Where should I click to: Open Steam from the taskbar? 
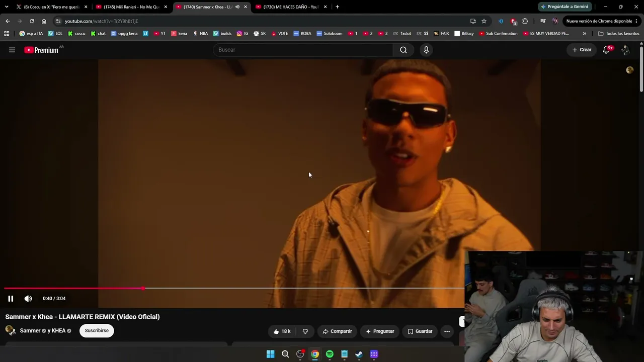pos(359,354)
